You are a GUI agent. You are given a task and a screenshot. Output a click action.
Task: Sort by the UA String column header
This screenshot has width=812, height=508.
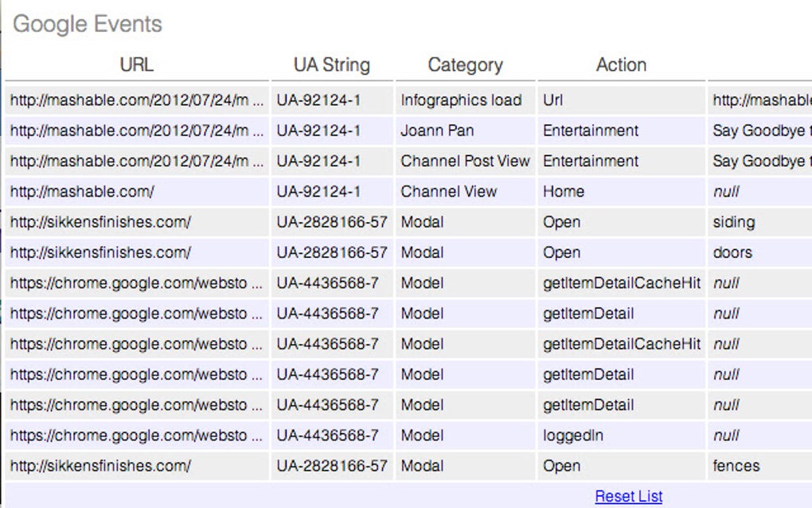[331, 64]
